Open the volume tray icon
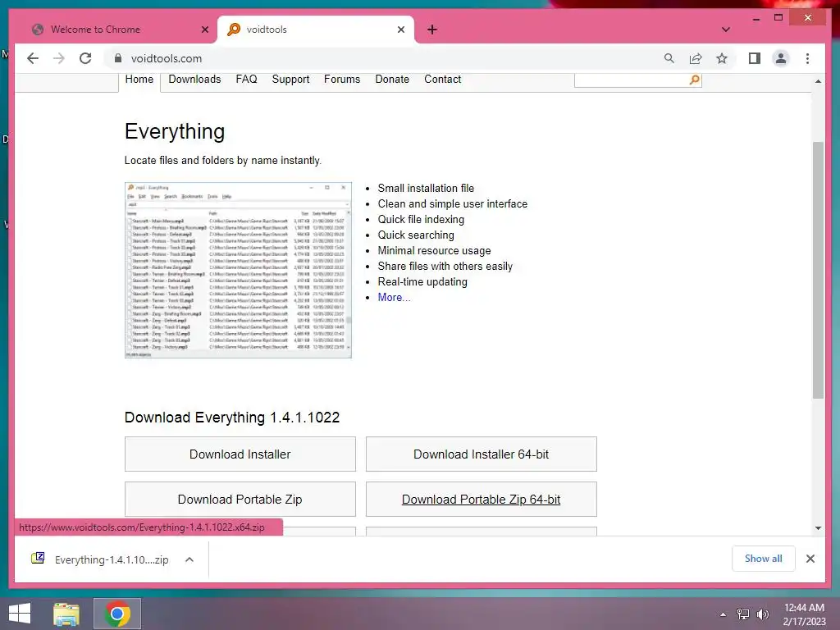Image resolution: width=840 pixels, height=630 pixels. [763, 614]
